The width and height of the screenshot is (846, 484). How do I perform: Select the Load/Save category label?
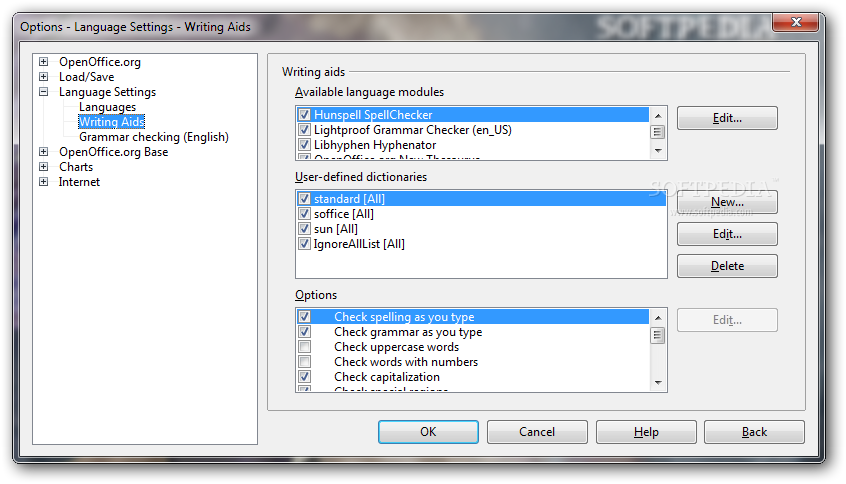(x=86, y=77)
